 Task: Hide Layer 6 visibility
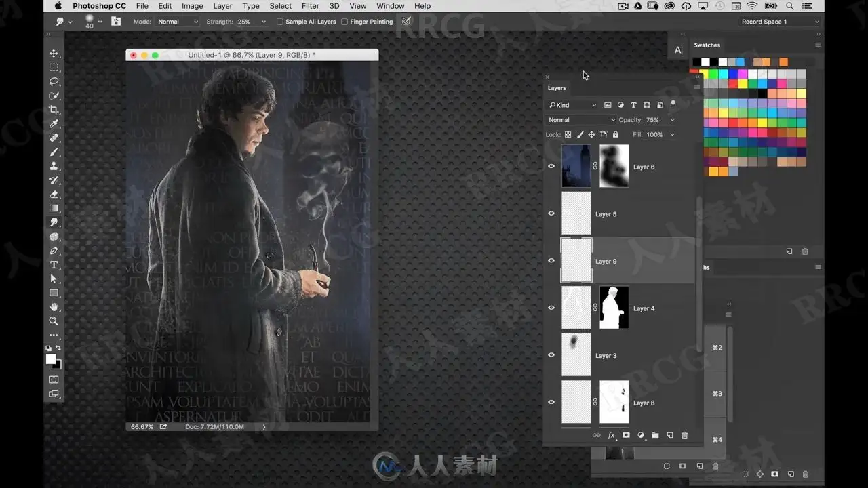[x=551, y=167]
